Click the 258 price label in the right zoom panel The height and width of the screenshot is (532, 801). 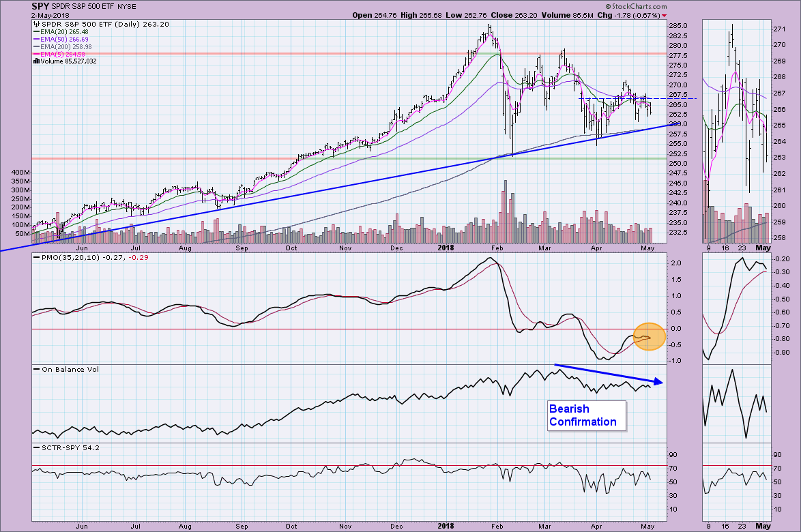pos(779,238)
